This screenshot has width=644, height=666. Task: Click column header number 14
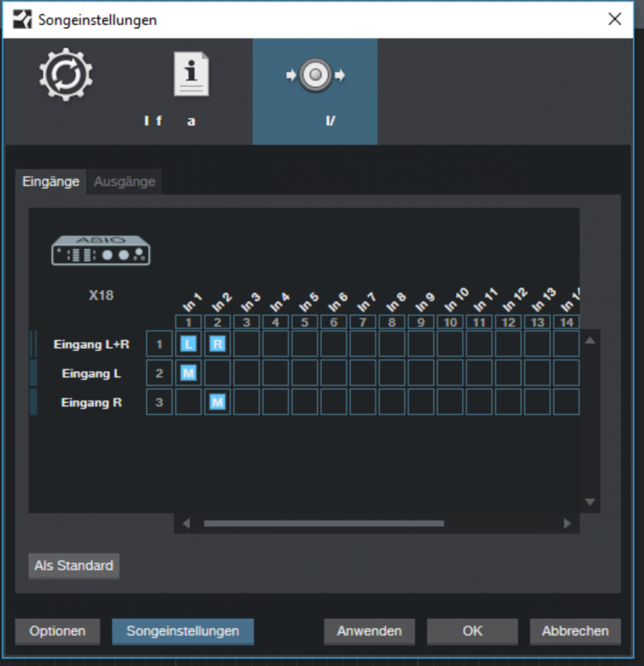pyautogui.click(x=566, y=322)
